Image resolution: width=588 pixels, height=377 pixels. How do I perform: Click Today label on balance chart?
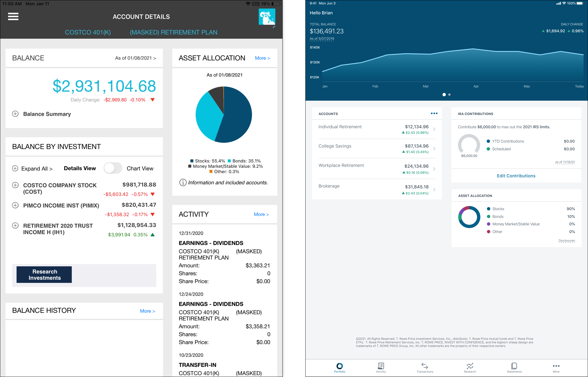pyautogui.click(x=579, y=86)
